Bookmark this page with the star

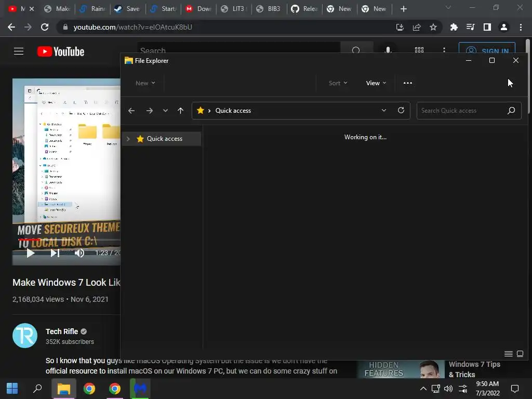433,27
